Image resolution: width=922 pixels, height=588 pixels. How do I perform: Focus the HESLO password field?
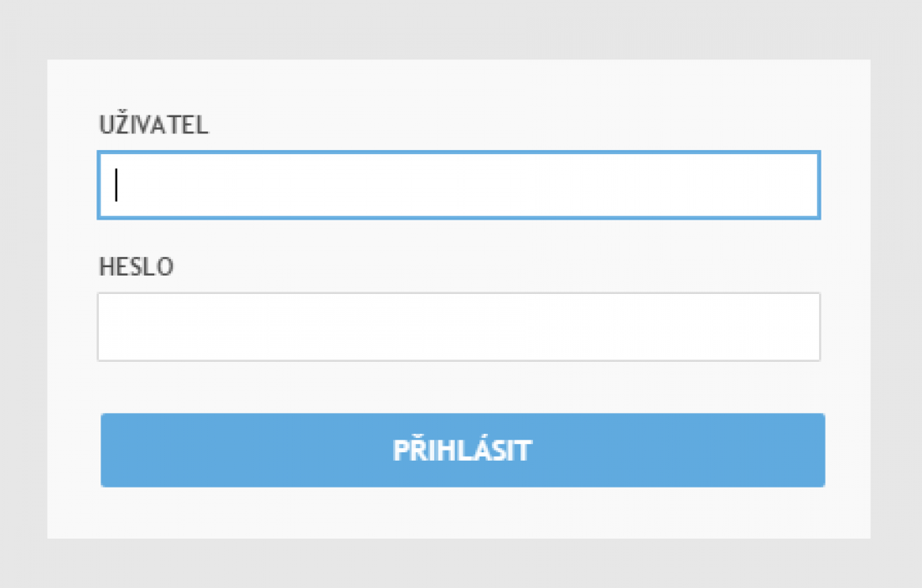[458, 327]
